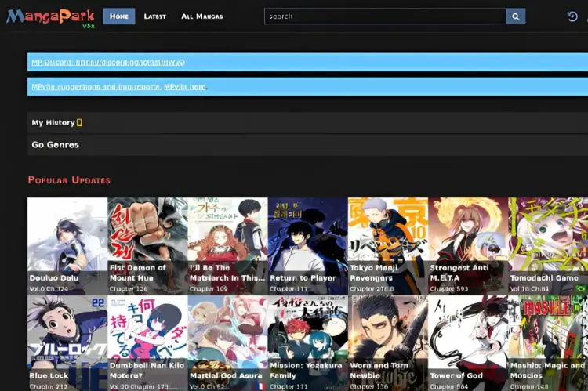Screen dimensions: 588x391
Task: Open Fist Demon of Mount Hua cover
Action: point(147,245)
